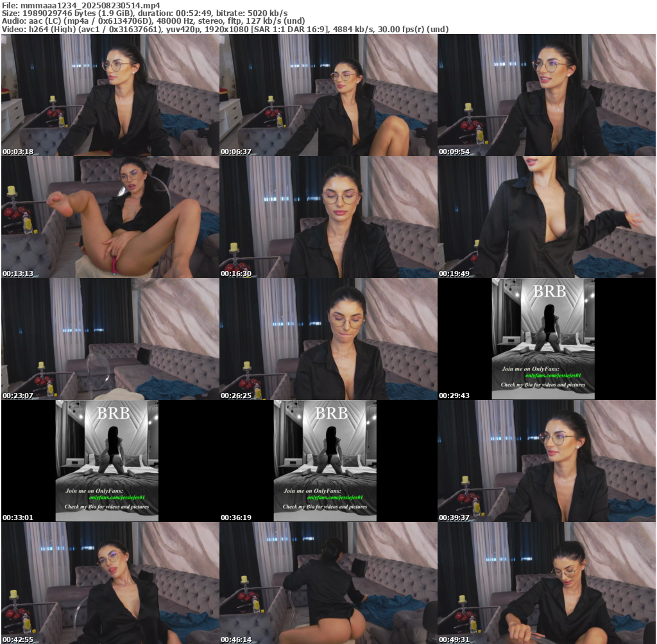Open the frame thumbnail at 00:39:37
657x644 pixels.
[x=547, y=461]
